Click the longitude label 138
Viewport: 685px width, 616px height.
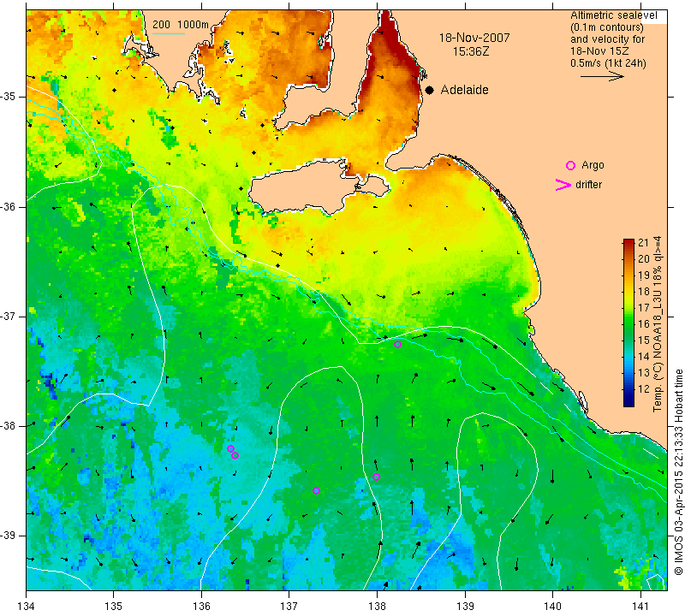click(x=377, y=606)
